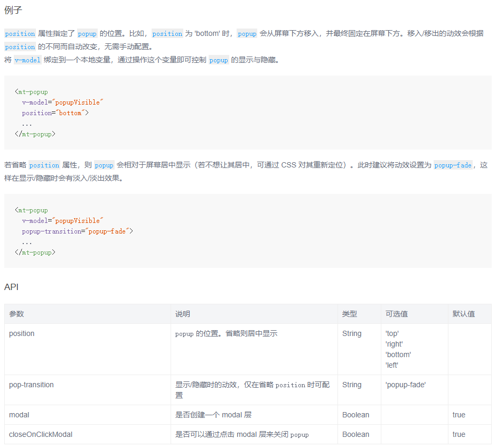
Task: Click String type in pop-transition row
Action: tap(352, 385)
